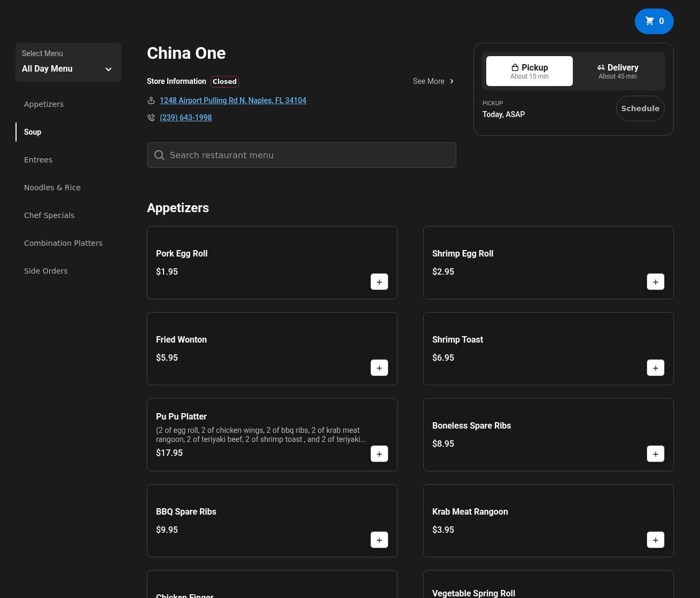Add BBQ Spare Ribs with plus icon
This screenshot has width=700, height=598.
pos(379,540)
